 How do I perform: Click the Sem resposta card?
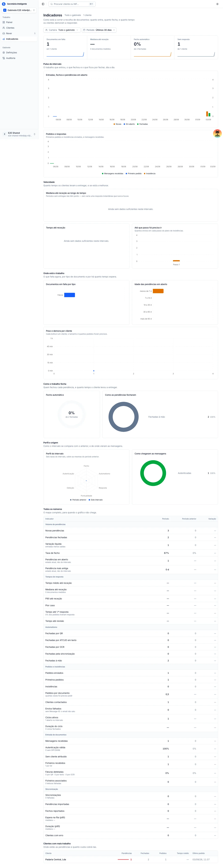[x=196, y=47]
